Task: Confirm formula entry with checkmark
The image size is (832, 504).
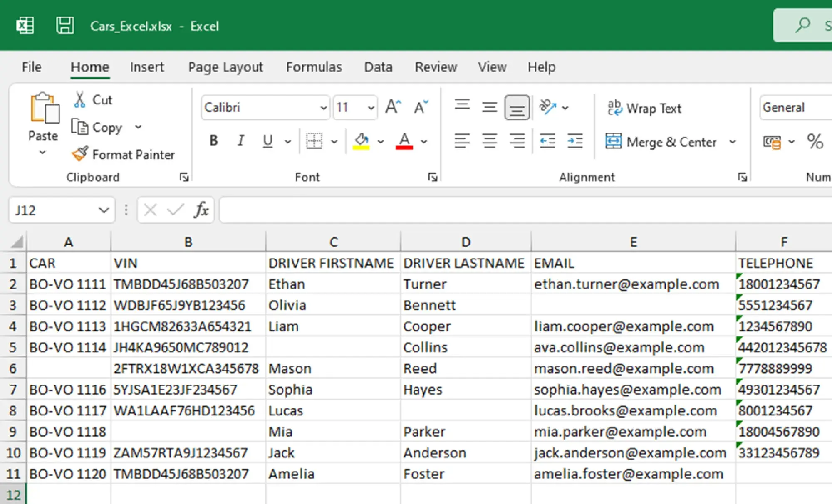Action: coord(175,210)
